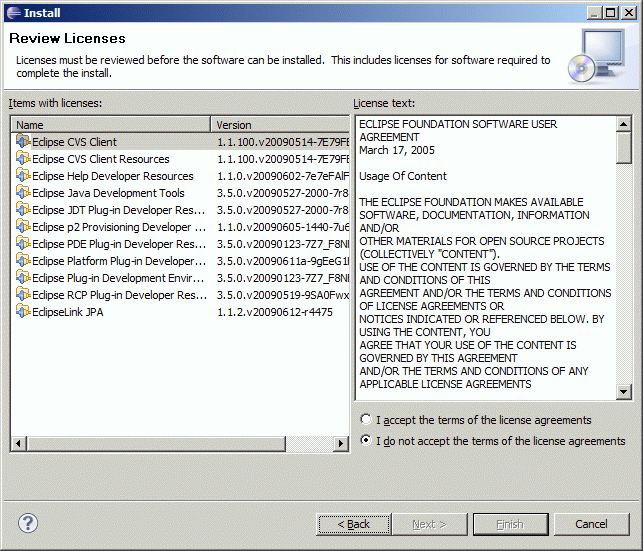This screenshot has height=551, width=643.
Task: Click the Eclipse CVS Client feature icon
Action: coord(23,141)
